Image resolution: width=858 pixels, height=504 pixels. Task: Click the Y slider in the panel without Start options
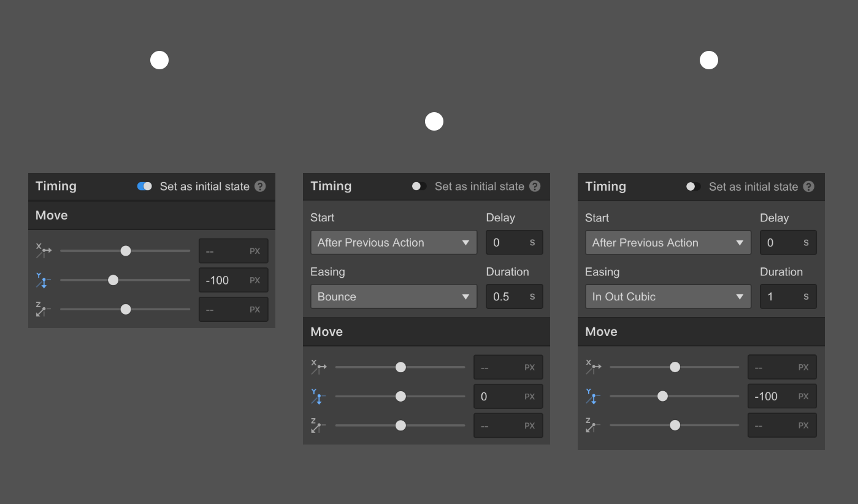point(125,280)
